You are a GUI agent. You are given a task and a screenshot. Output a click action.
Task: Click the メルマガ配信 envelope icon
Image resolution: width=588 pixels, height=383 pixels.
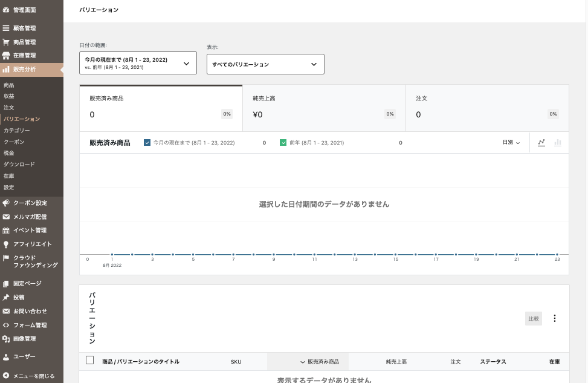[x=6, y=217]
